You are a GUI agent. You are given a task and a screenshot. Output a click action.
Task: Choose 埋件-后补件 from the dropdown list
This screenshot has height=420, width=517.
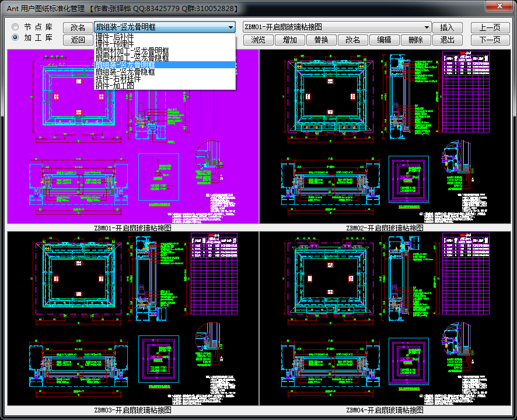click(115, 37)
